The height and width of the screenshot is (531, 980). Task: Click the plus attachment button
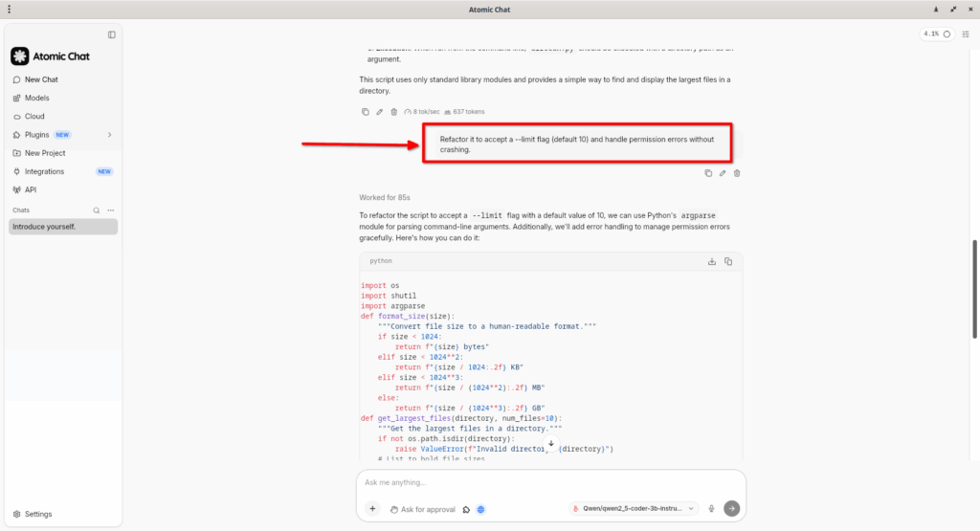tap(372, 508)
